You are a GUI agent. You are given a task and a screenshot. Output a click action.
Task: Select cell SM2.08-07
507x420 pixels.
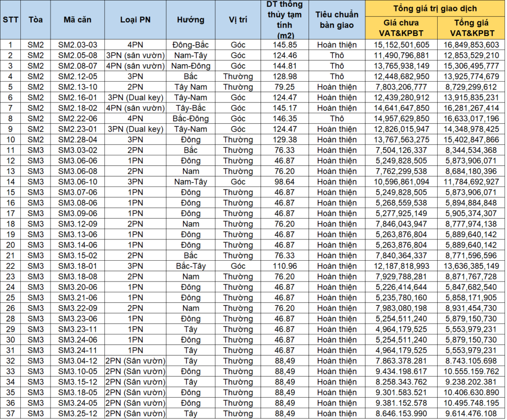pyautogui.click(x=77, y=66)
